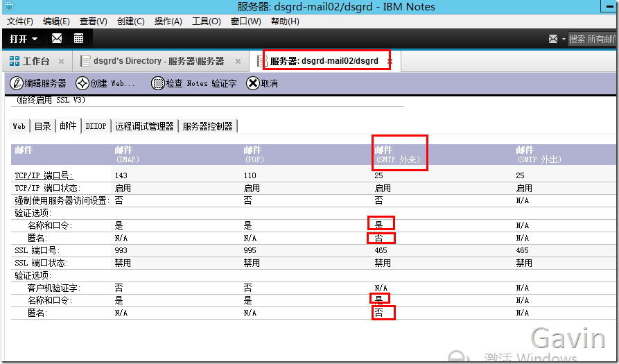The width and height of the screenshot is (619, 364).
Task: Click the search all mail field
Action: pos(592,39)
